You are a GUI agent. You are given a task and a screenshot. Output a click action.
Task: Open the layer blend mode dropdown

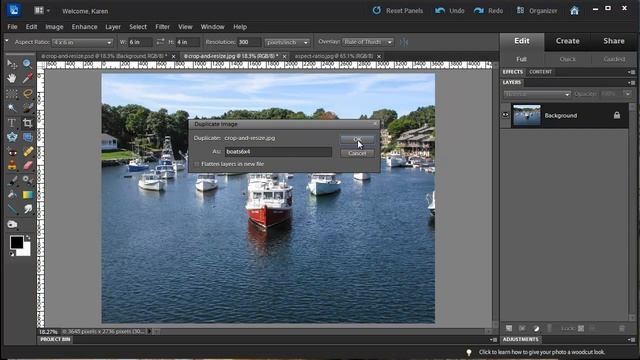(x=537, y=94)
